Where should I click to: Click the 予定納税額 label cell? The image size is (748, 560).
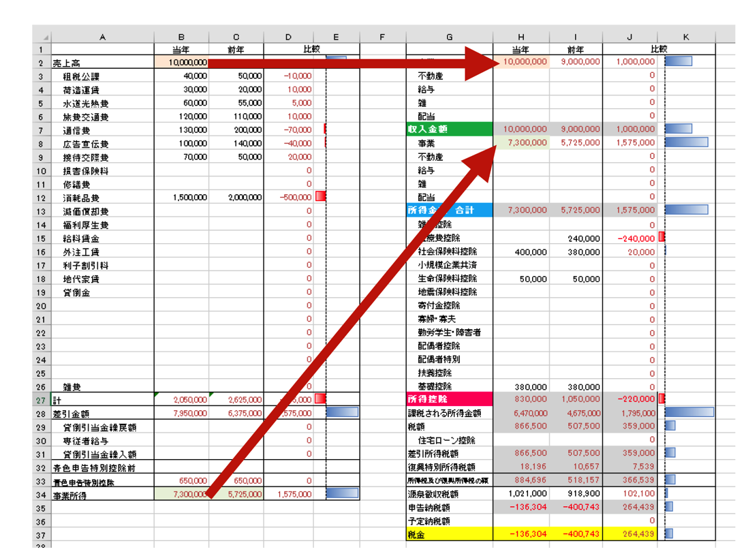click(450, 520)
